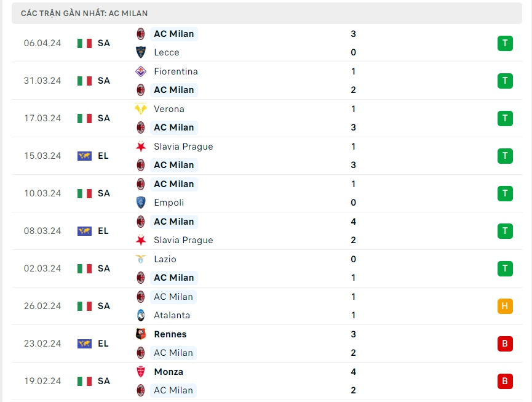Click the Rennes club crest

(141, 334)
